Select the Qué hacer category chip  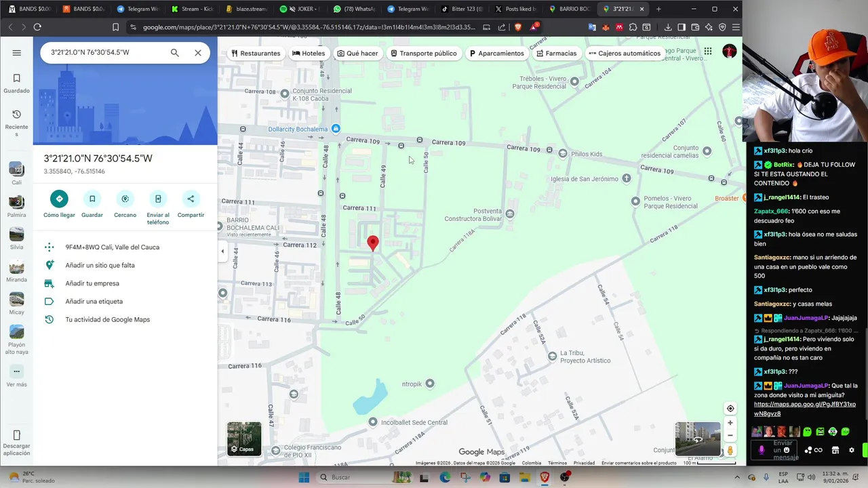click(x=357, y=53)
